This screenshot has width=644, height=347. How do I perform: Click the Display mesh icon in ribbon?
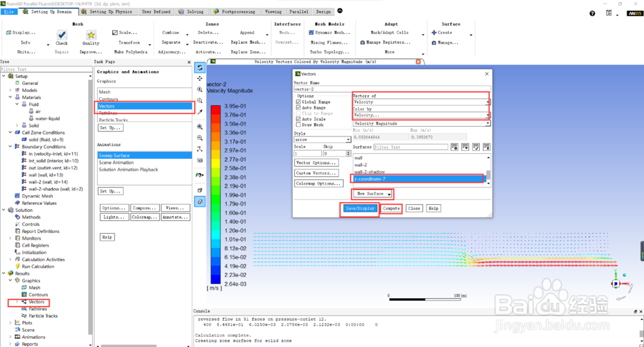(8, 32)
